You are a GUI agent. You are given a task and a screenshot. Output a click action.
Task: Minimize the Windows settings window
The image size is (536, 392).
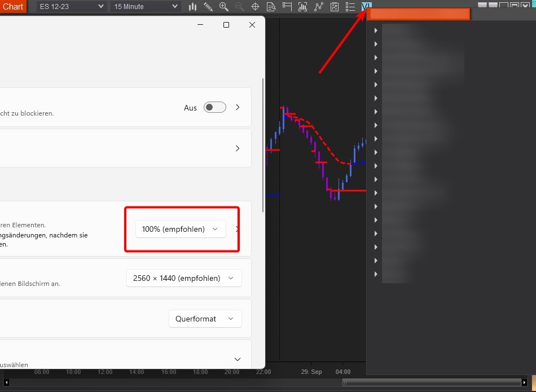(x=200, y=25)
